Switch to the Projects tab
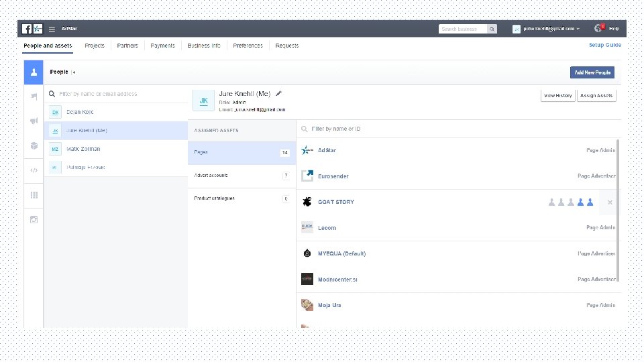The image size is (644, 362). [95, 46]
